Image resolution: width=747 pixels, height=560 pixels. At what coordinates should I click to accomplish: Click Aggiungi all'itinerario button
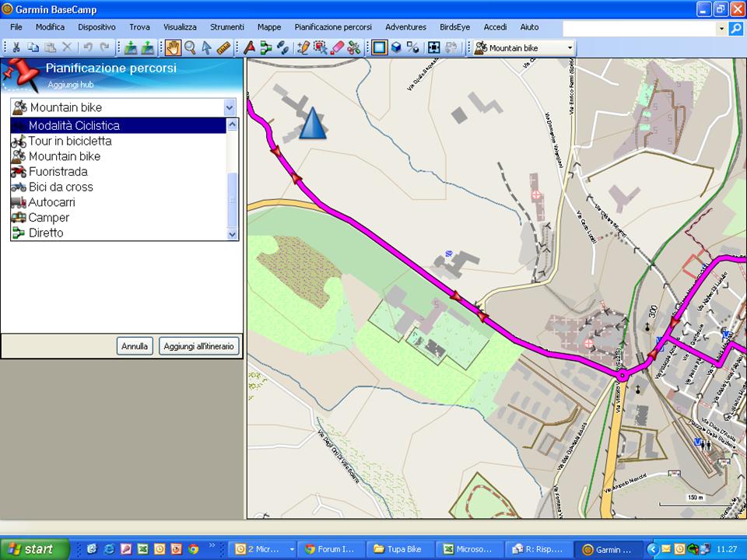click(198, 346)
